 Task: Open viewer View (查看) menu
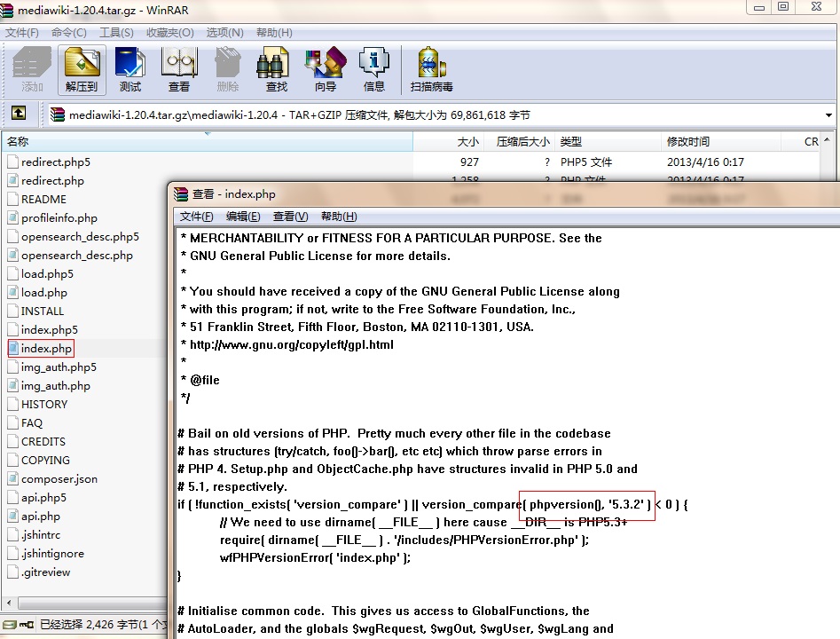click(290, 216)
